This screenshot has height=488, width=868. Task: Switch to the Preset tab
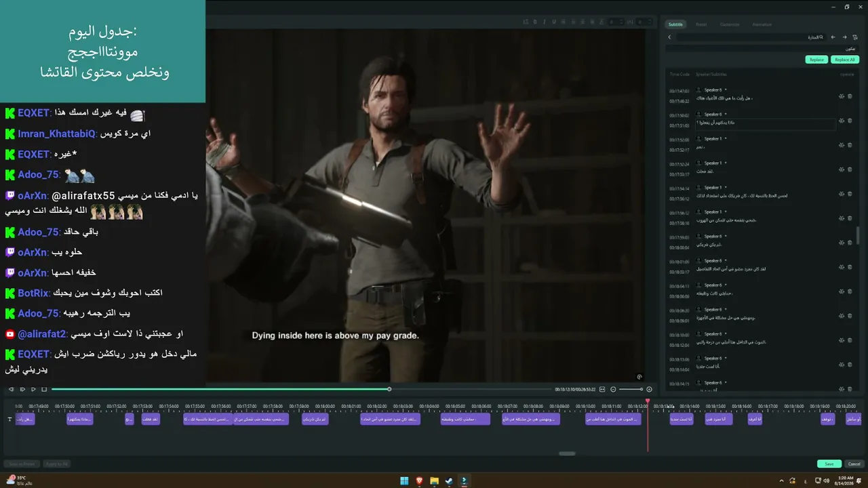(701, 24)
